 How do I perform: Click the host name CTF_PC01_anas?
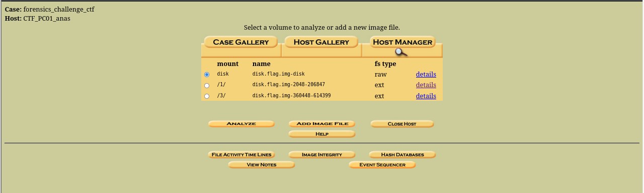pyautogui.click(x=47, y=19)
